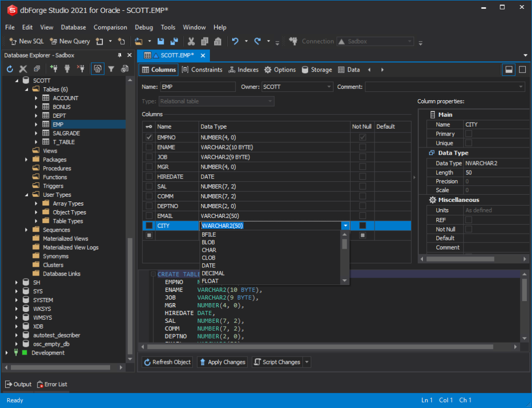Select CLOB from the data type list
The height and width of the screenshot is (408, 532).
(x=208, y=257)
